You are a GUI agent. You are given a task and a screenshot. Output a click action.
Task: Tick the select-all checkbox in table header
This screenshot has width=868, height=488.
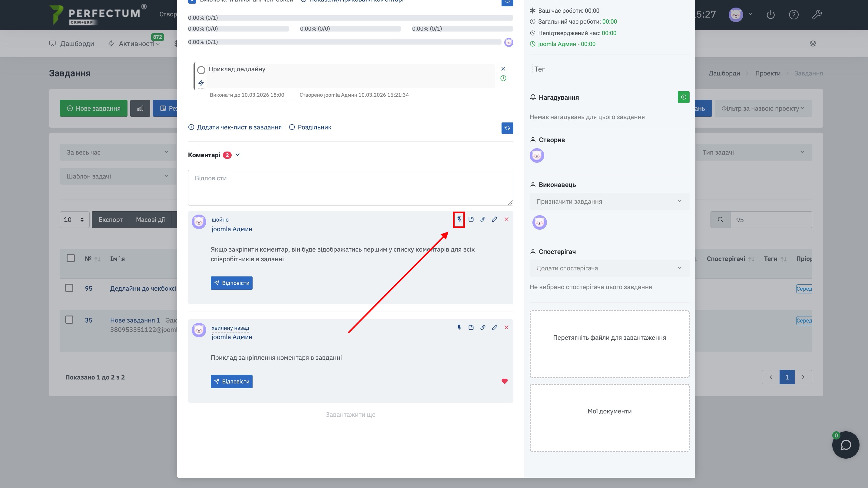click(x=71, y=258)
